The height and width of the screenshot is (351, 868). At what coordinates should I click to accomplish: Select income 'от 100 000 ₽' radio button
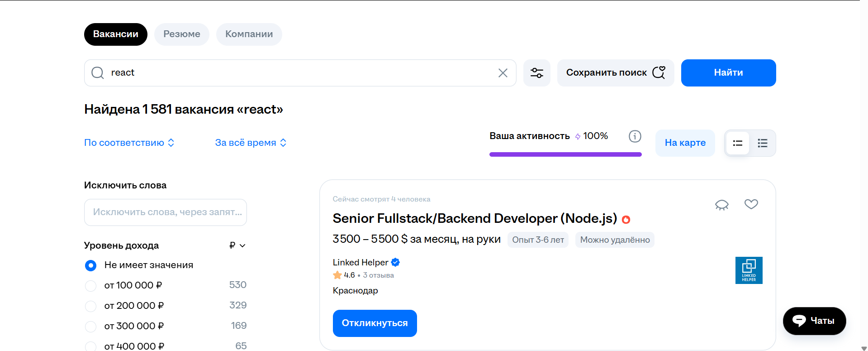pos(91,286)
